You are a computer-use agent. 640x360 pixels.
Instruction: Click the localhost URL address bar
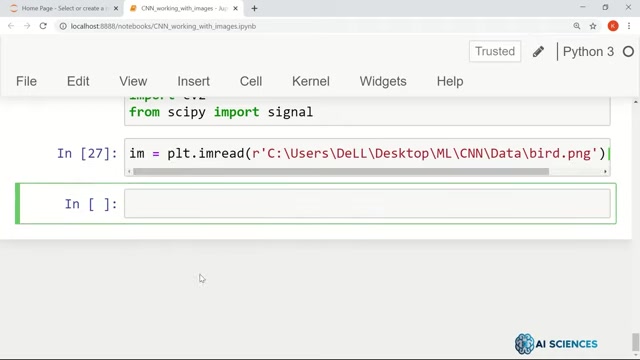(163, 26)
